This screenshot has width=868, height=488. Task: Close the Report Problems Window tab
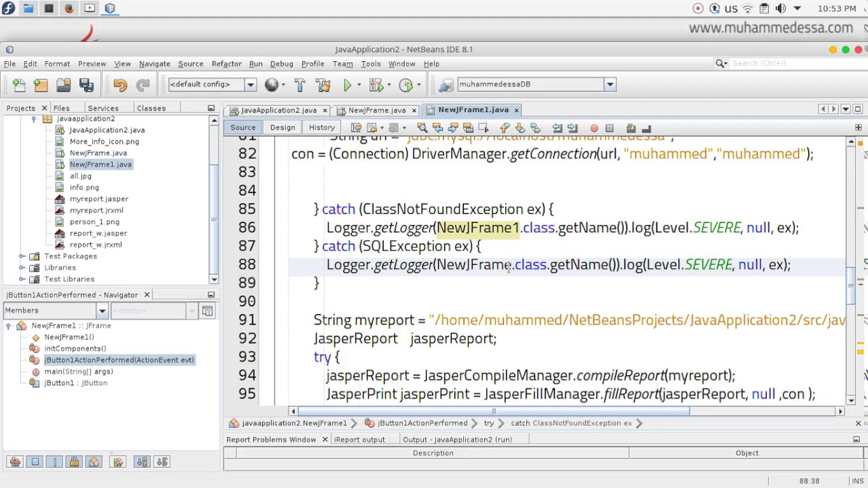point(325,440)
